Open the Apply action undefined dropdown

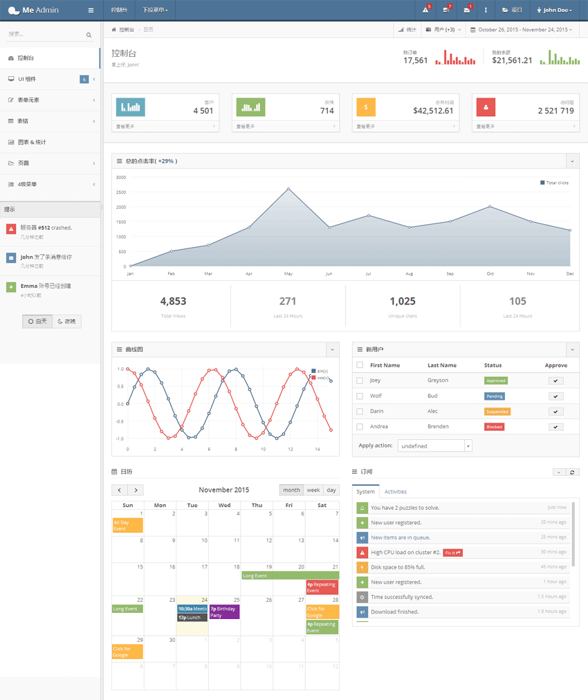pos(434,445)
